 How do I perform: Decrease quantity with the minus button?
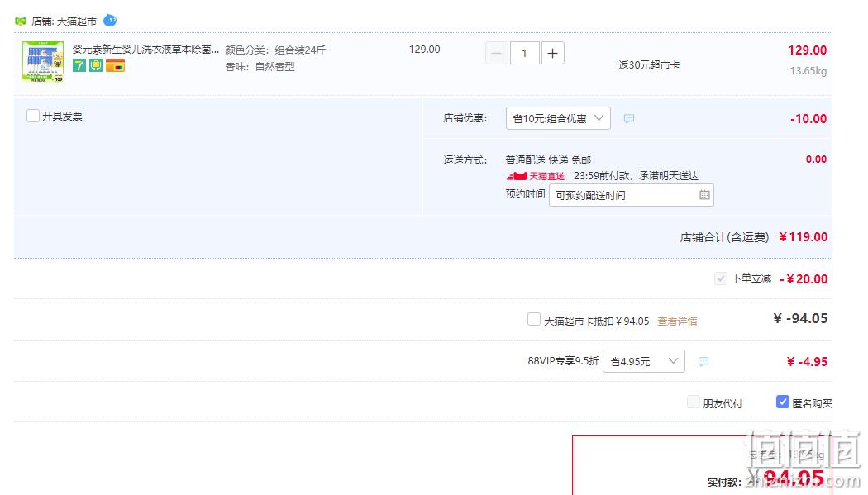[x=497, y=53]
